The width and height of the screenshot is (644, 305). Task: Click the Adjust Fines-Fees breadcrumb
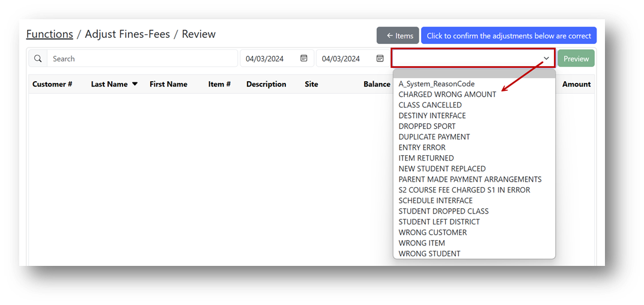tap(127, 34)
